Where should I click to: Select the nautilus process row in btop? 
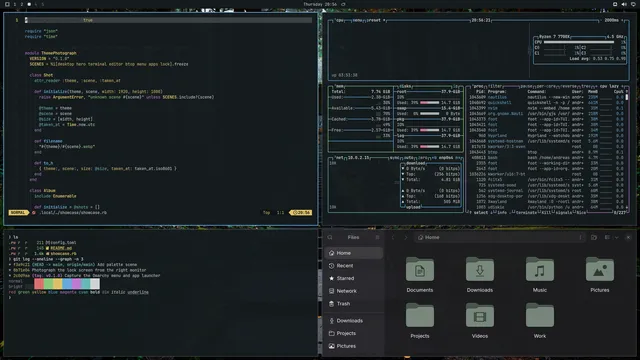pyautogui.click(x=546, y=97)
